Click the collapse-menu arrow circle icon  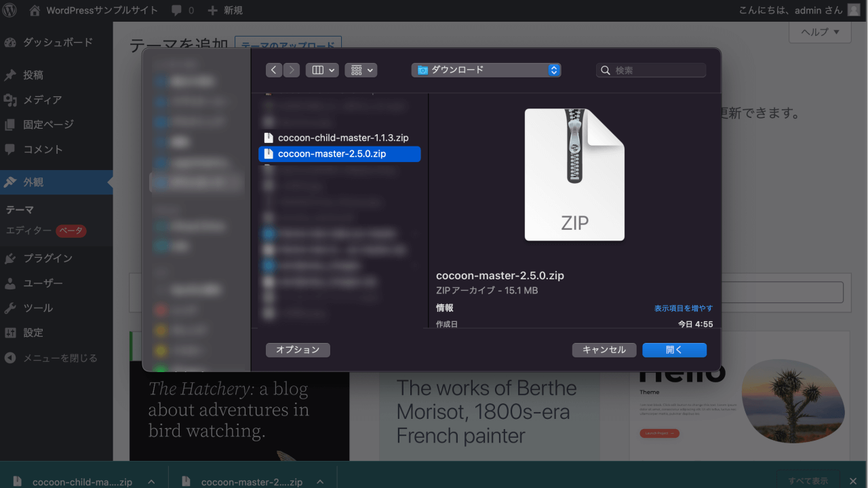(x=10, y=358)
